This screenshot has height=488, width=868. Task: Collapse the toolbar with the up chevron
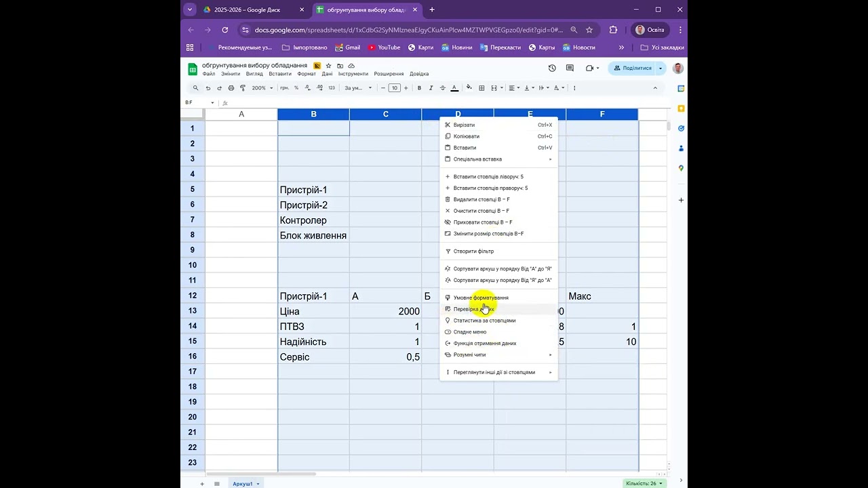(x=655, y=88)
